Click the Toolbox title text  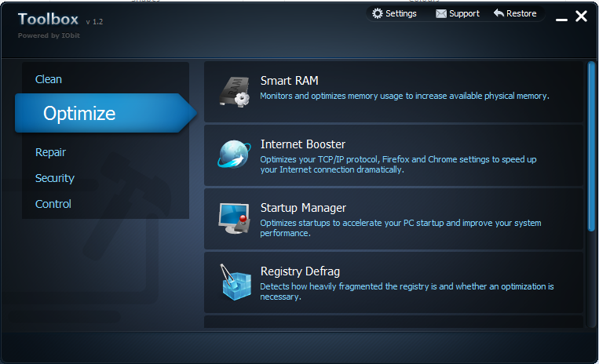coord(48,19)
